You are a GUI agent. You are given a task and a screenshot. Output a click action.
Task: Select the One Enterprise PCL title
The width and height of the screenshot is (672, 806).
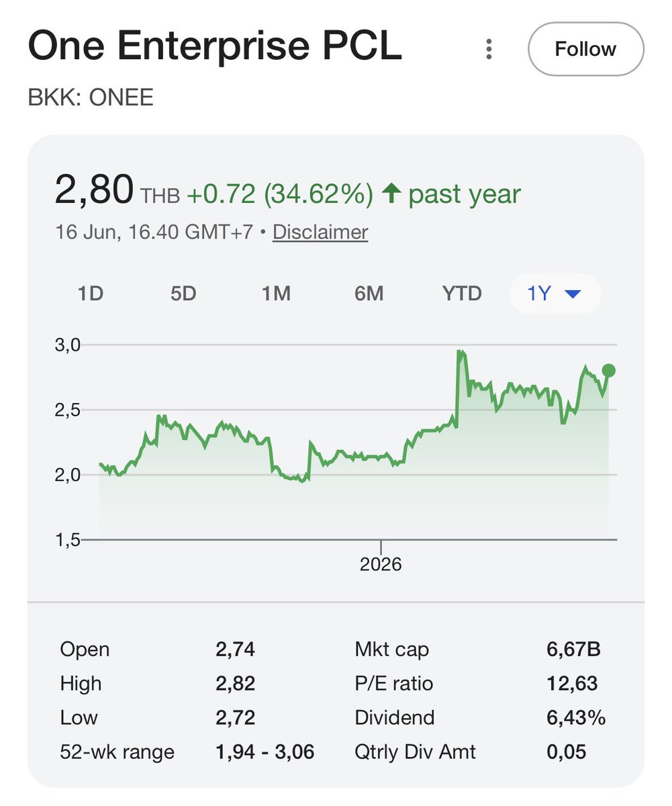(x=215, y=47)
